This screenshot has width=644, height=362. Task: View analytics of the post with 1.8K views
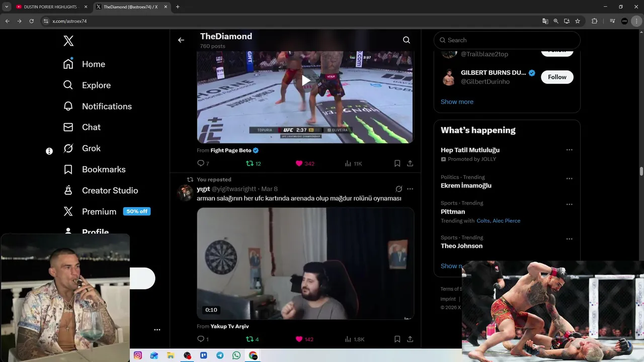pyautogui.click(x=354, y=339)
